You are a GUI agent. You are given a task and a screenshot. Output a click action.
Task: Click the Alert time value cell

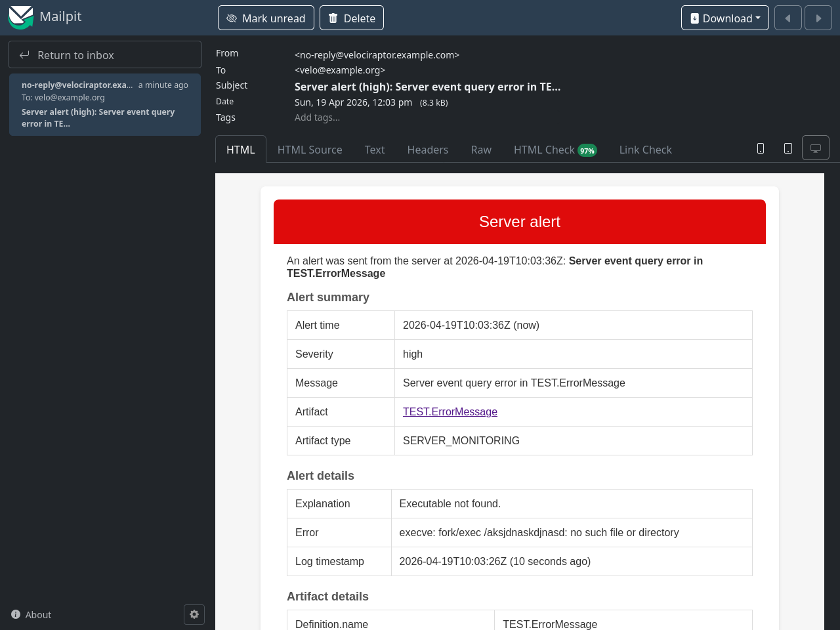click(x=574, y=325)
